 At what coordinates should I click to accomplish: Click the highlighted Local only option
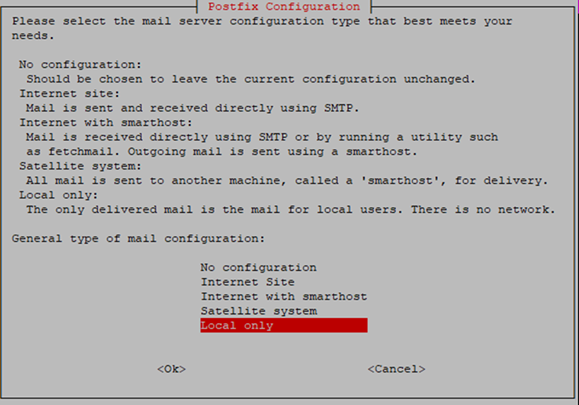(284, 326)
